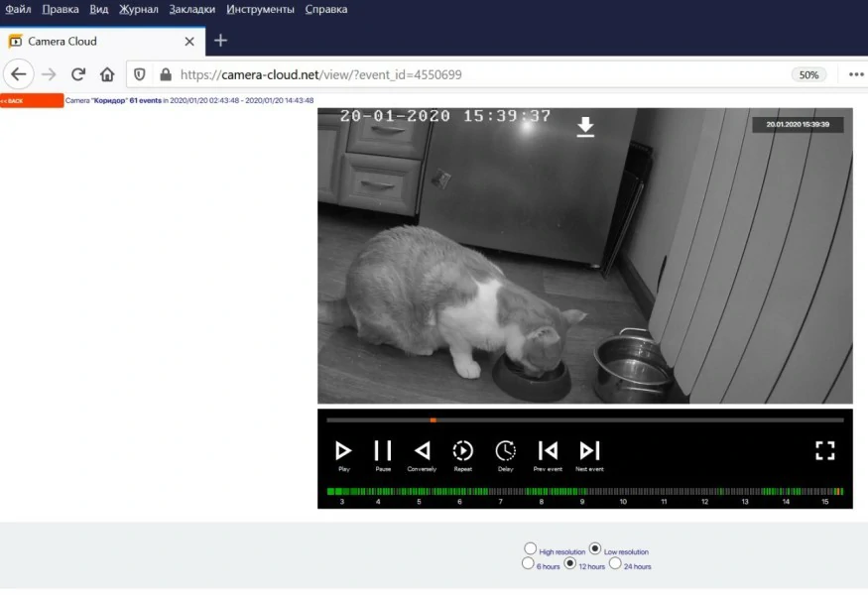Select the Play control in the player
Image resolution: width=868 pixels, height=595 pixels.
(x=343, y=451)
